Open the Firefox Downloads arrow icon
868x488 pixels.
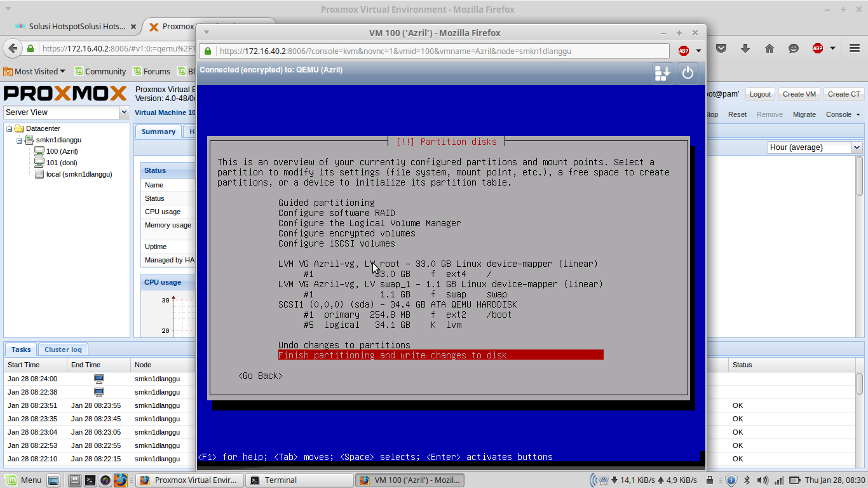pyautogui.click(x=745, y=48)
